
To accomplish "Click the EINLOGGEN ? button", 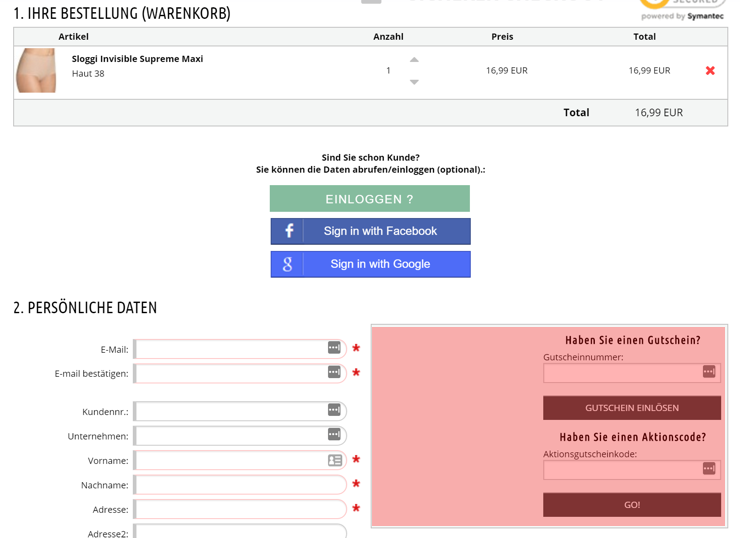I will point(370,199).
